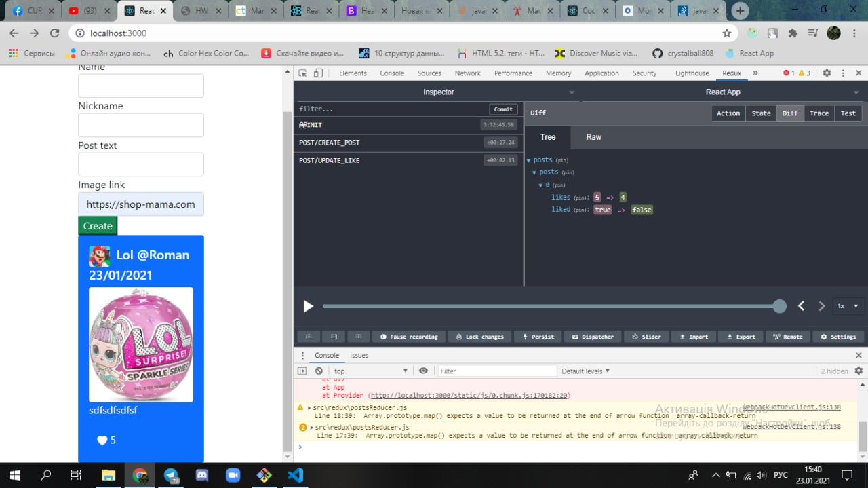Open Discord from the taskbar
This screenshot has height=488, width=868.
click(x=202, y=475)
